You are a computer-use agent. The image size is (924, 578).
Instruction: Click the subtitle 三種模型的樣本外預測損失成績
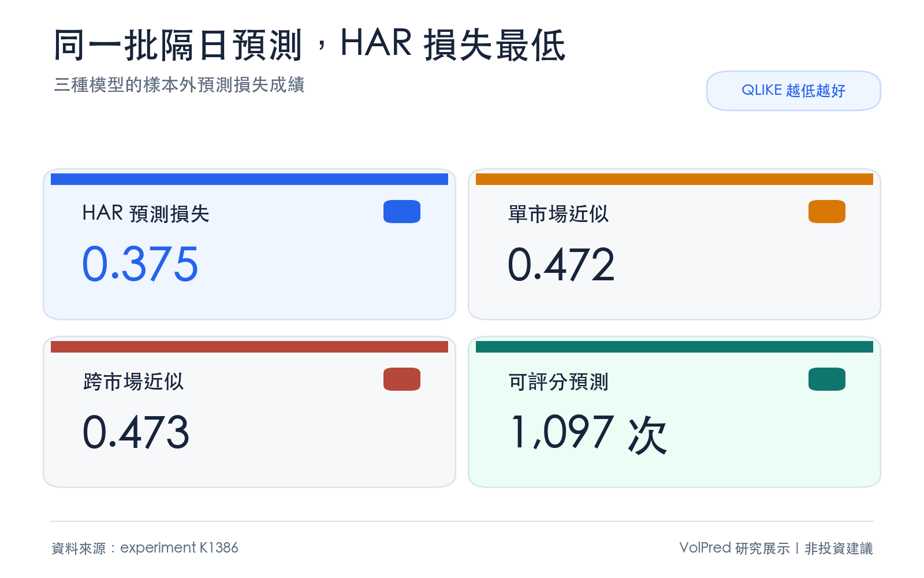(x=179, y=85)
